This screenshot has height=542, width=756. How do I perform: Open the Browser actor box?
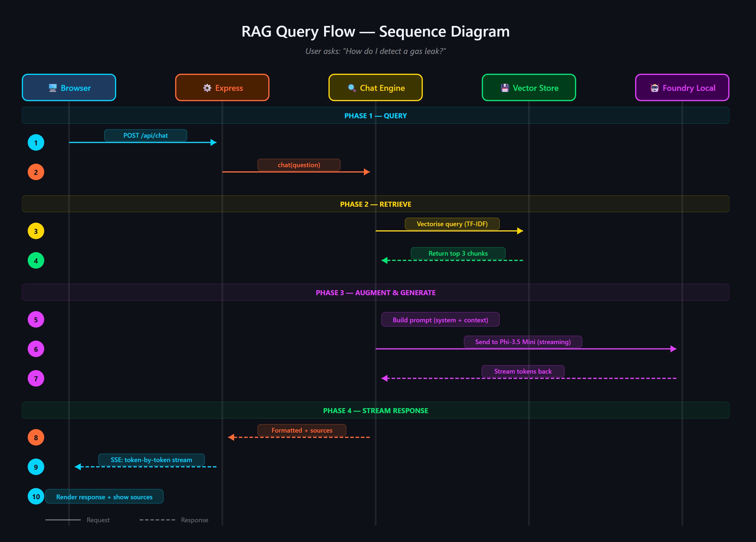pos(69,88)
